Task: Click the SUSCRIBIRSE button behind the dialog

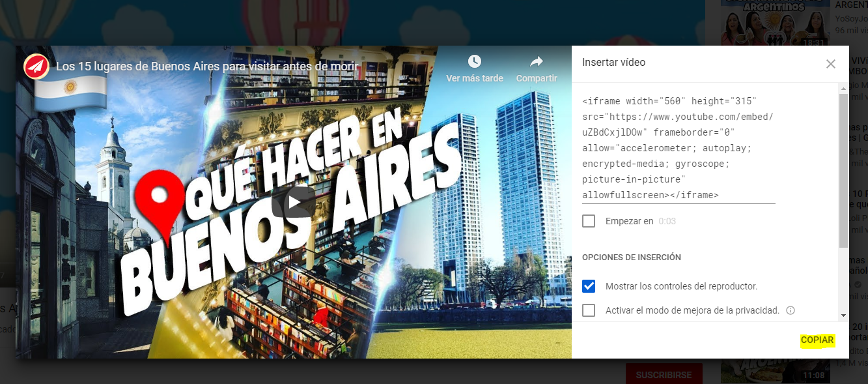Action: coord(664,375)
